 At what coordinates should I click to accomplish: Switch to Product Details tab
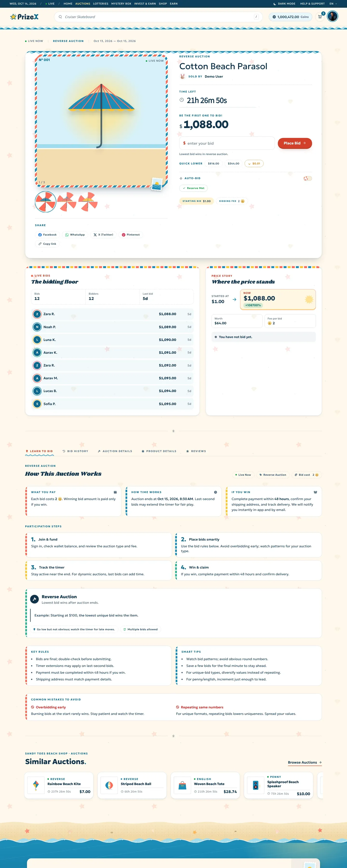[159, 451]
